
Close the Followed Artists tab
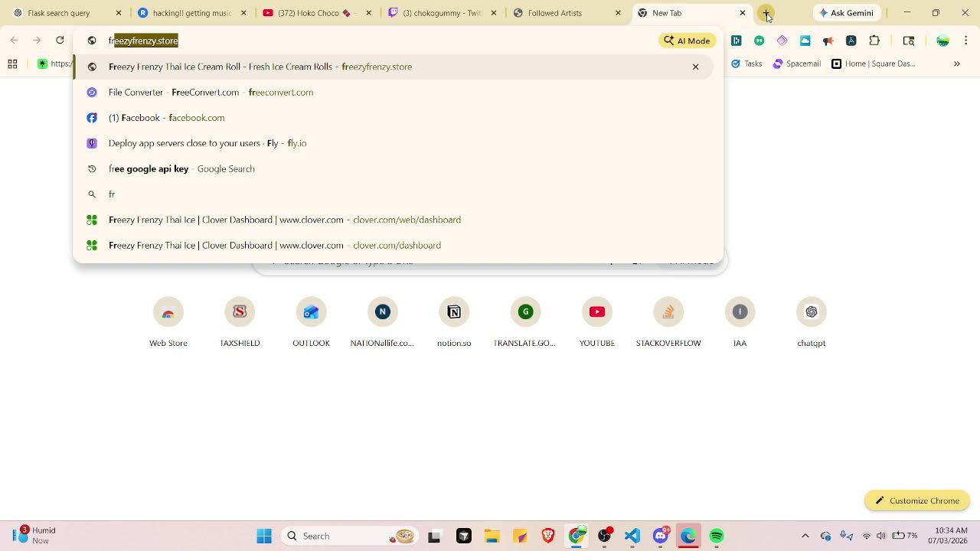pos(618,13)
